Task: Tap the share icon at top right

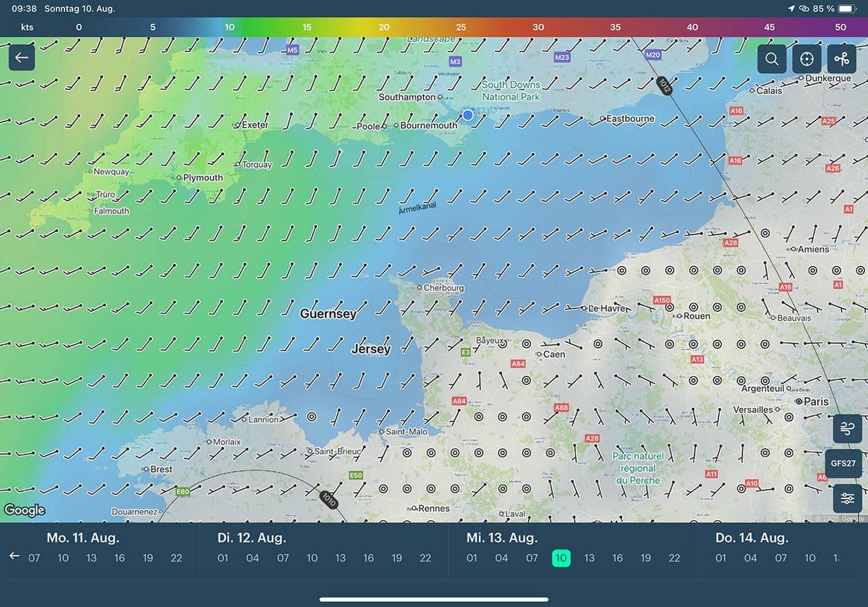Action: [841, 59]
